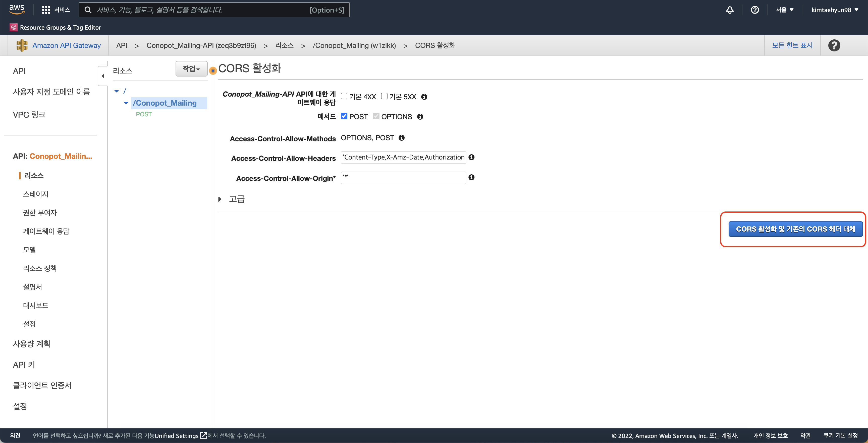Enable the 기본 4XX checkbox
Screen dimensions: 868x443
[x=344, y=96]
